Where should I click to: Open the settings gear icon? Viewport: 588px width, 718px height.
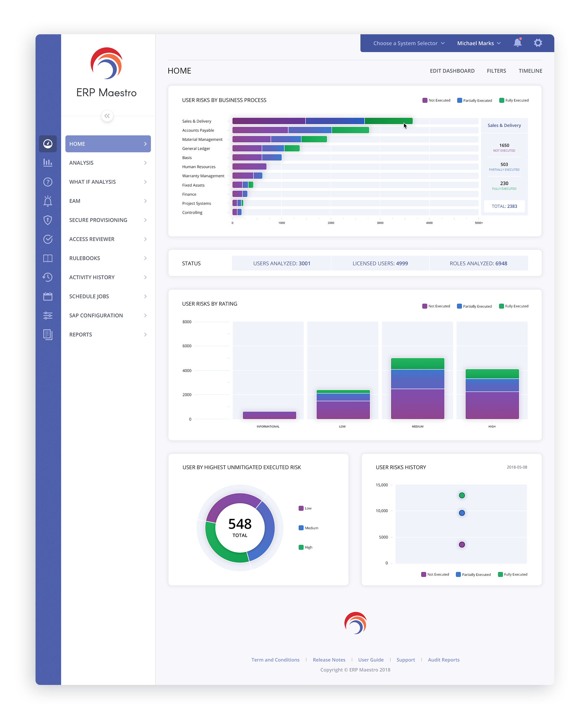coord(538,43)
